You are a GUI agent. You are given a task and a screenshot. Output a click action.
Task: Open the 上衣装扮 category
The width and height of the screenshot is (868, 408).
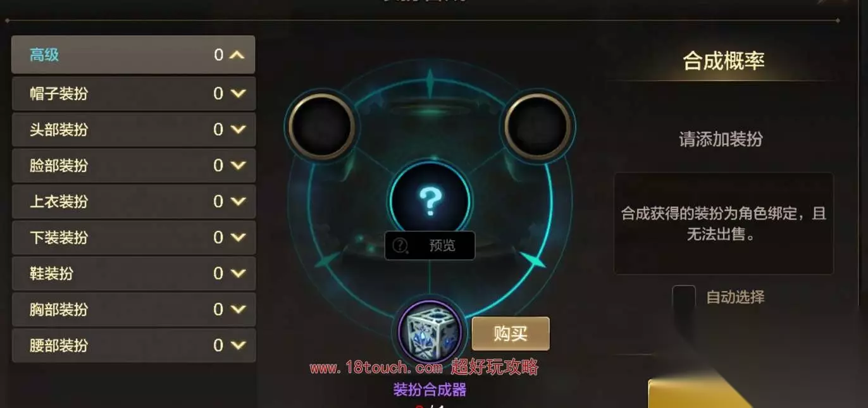tap(133, 202)
